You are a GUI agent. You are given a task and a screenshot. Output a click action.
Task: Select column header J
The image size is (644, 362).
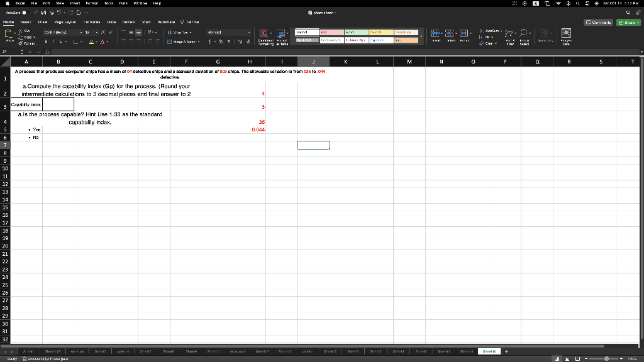313,62
